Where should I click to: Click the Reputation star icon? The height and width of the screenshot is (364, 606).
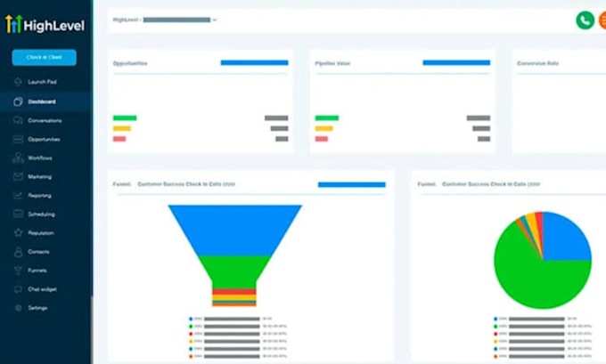pos(18,233)
